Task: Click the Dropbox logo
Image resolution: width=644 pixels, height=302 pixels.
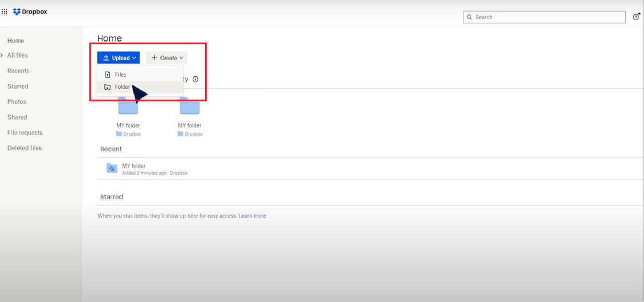Action: 30,12
